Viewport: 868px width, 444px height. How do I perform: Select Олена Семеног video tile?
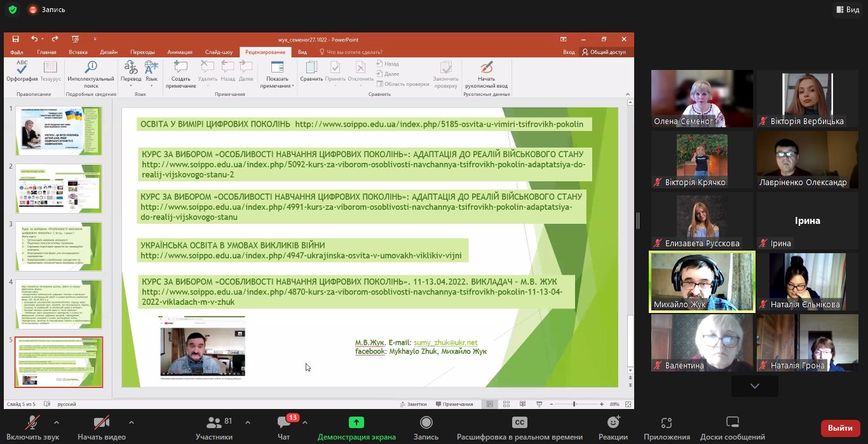(x=702, y=99)
